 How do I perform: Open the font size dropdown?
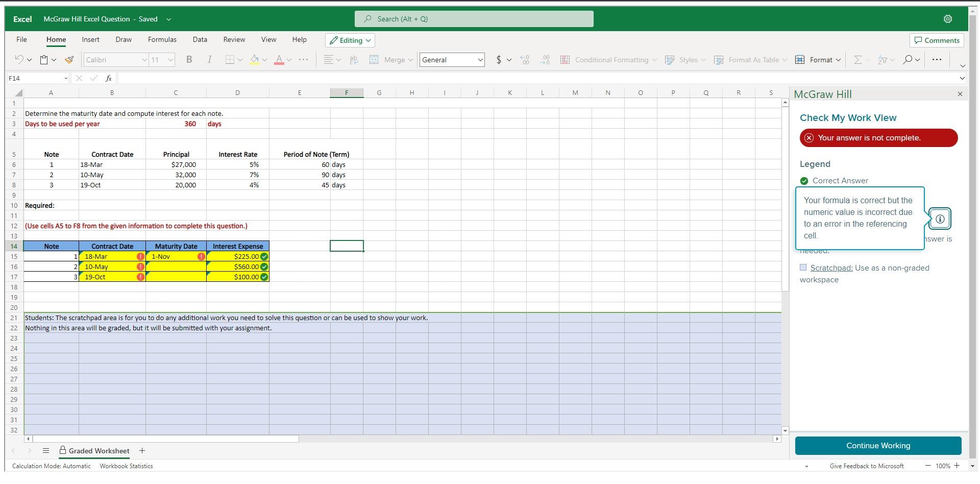pos(170,60)
